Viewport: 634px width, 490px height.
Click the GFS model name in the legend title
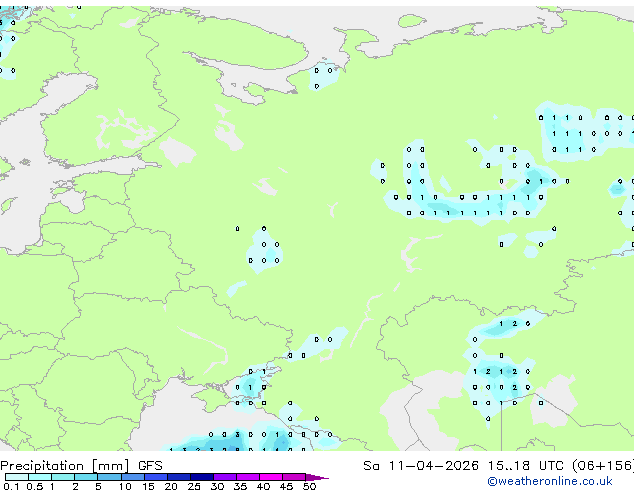(150, 466)
